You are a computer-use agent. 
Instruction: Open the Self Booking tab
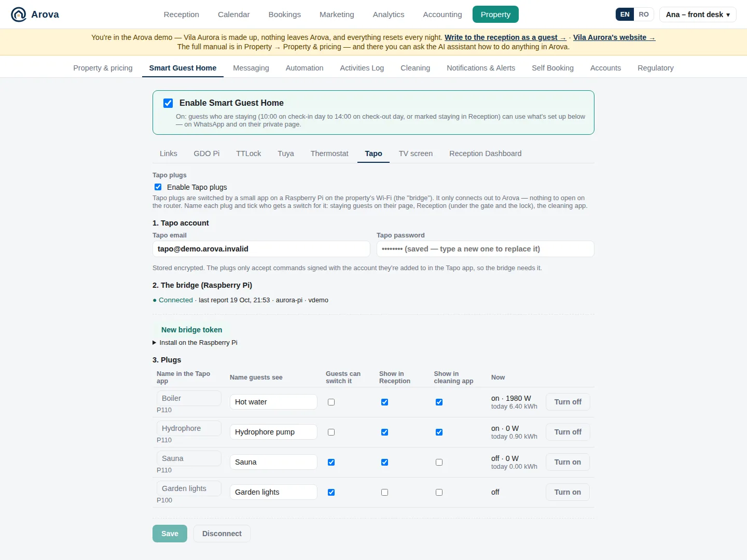[552, 68]
